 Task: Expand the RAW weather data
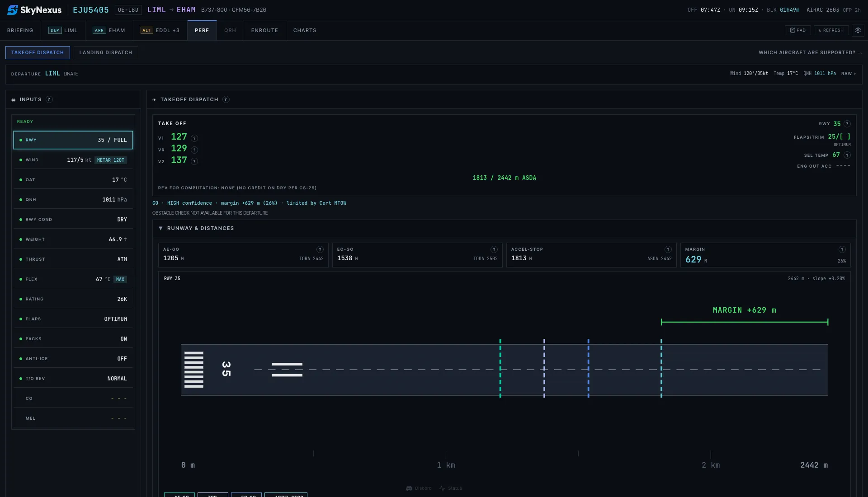click(x=849, y=74)
